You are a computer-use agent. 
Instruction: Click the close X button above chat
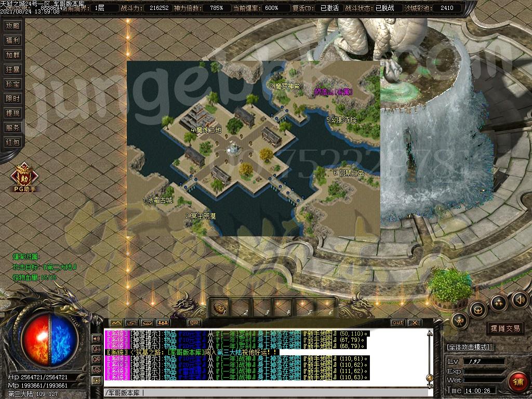tap(414, 323)
